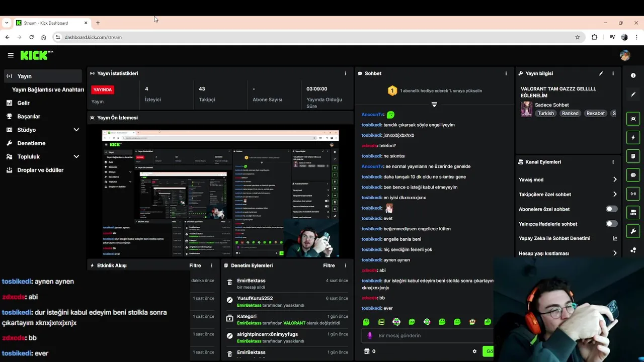The height and width of the screenshot is (362, 644).
Task: Click the Kategori change icon
Action: coord(230,318)
